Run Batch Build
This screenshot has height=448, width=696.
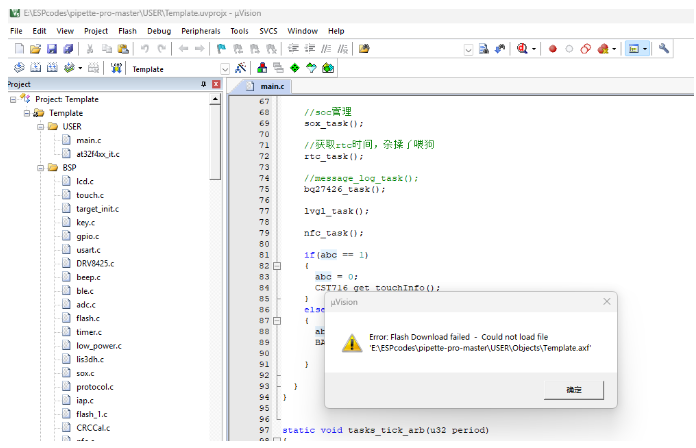pyautogui.click(x=69, y=68)
